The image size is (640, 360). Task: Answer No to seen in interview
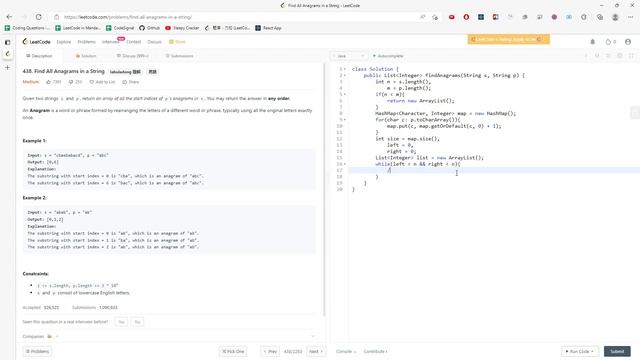coord(137,322)
